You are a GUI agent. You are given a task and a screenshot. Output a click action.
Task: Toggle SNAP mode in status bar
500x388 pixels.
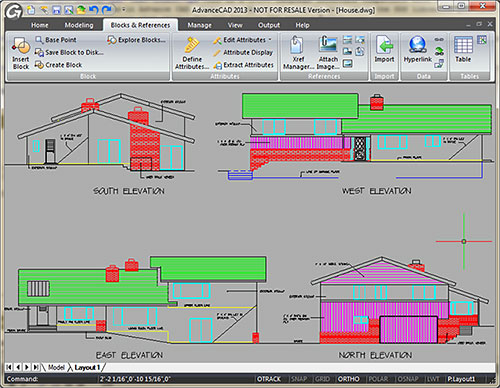tap(299, 379)
